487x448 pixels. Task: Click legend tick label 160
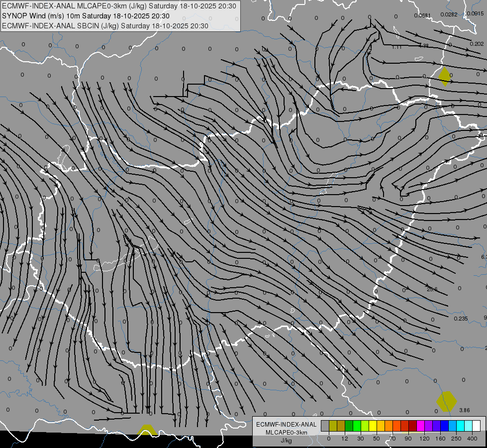tap(440, 439)
